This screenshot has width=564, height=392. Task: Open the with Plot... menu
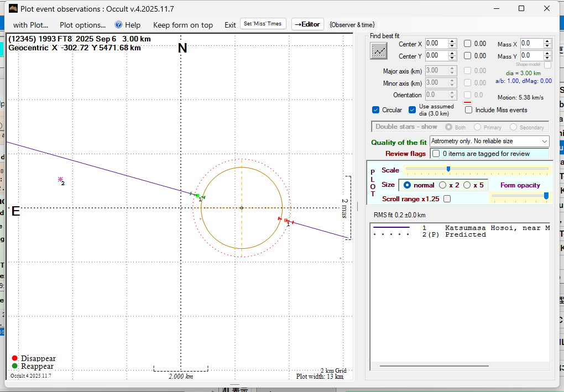pos(30,25)
